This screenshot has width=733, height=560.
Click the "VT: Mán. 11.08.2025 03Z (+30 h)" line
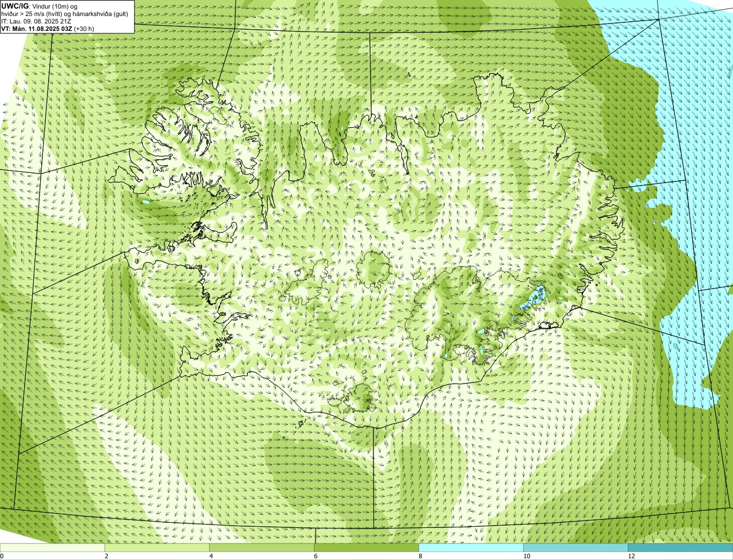pos(48,29)
